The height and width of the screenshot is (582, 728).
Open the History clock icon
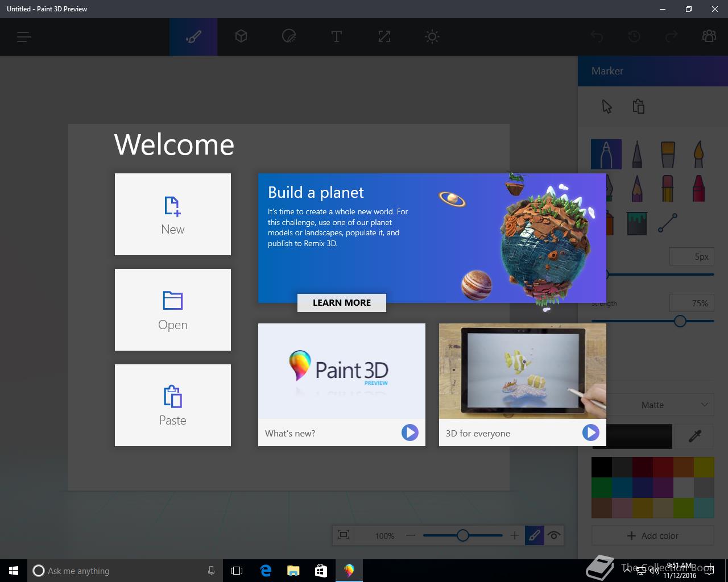pos(634,37)
